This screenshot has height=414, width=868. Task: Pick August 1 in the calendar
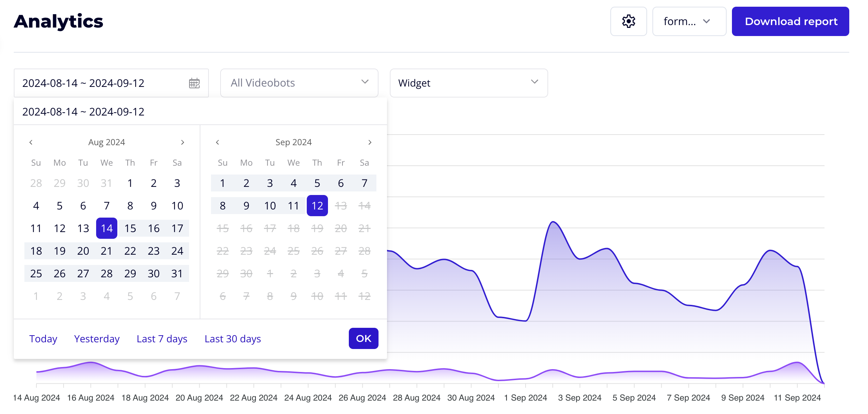(130, 183)
